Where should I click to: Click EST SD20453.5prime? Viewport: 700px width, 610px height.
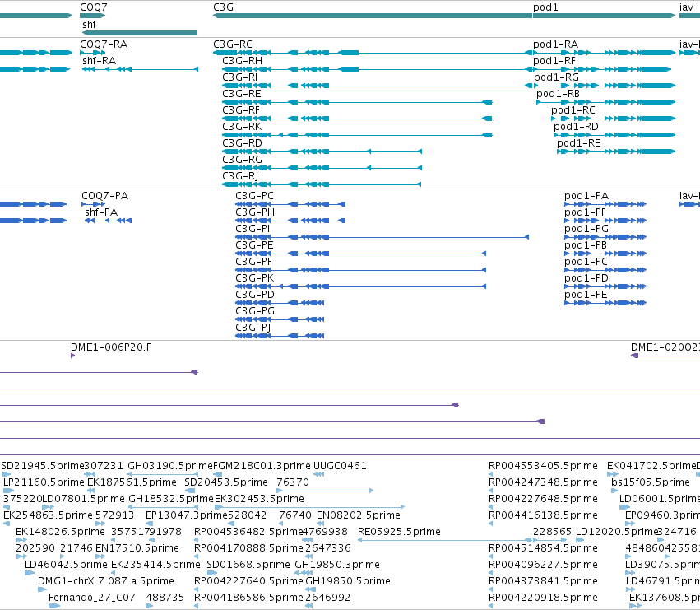(x=226, y=482)
